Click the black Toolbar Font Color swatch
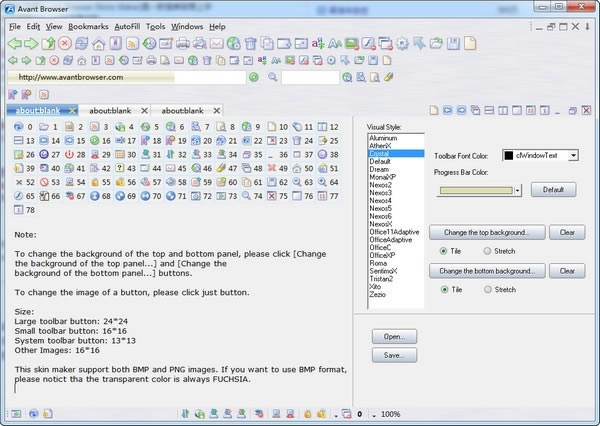The image size is (600, 426). [509, 155]
